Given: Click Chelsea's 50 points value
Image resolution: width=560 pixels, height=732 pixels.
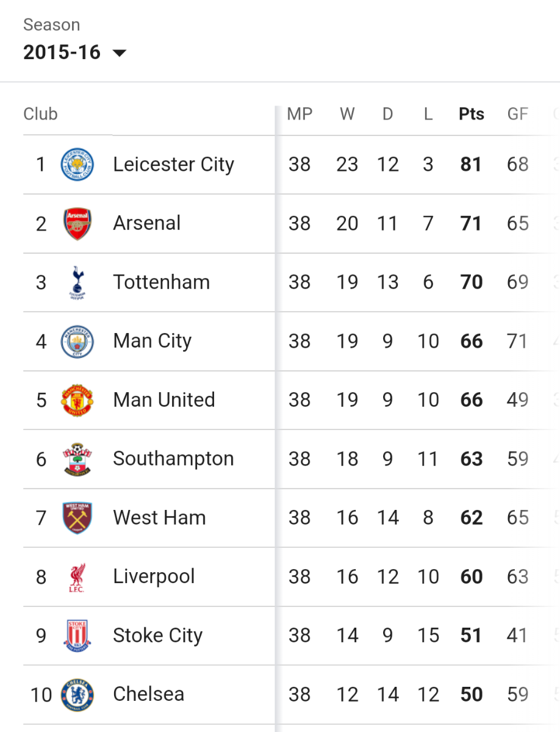Looking at the screenshot, I should click(472, 695).
